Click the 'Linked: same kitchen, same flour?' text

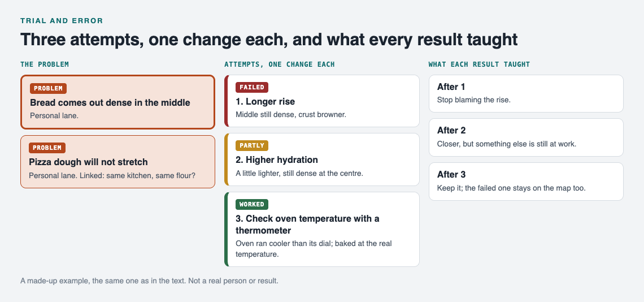tap(138, 175)
